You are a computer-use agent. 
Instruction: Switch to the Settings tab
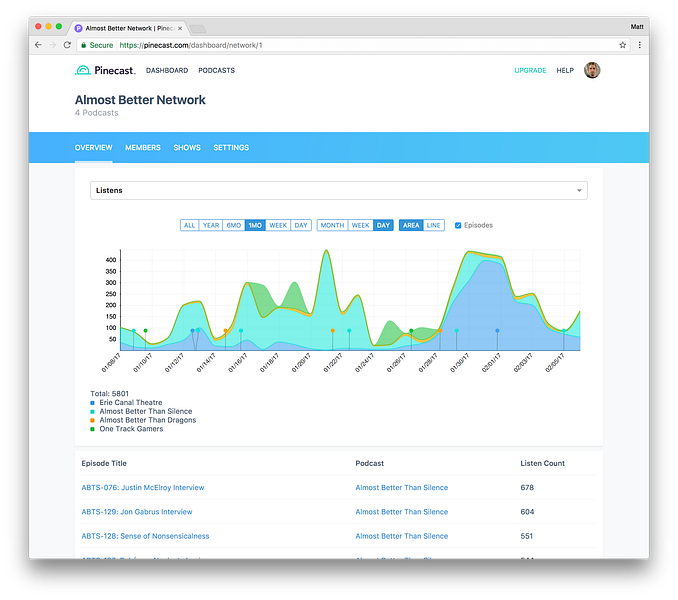[231, 148]
